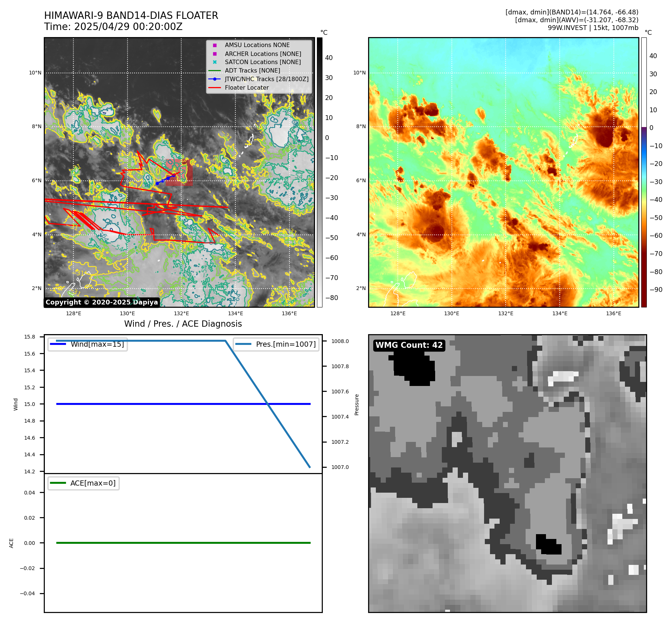Click the 'Wind[max=15]' legend label
The height and width of the screenshot is (626, 672).
[x=97, y=344]
